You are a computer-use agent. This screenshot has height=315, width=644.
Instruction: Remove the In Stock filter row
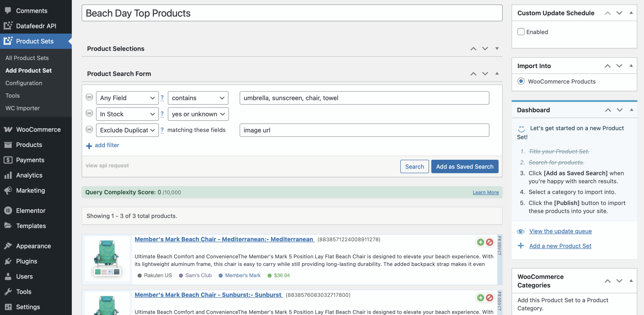tap(89, 113)
